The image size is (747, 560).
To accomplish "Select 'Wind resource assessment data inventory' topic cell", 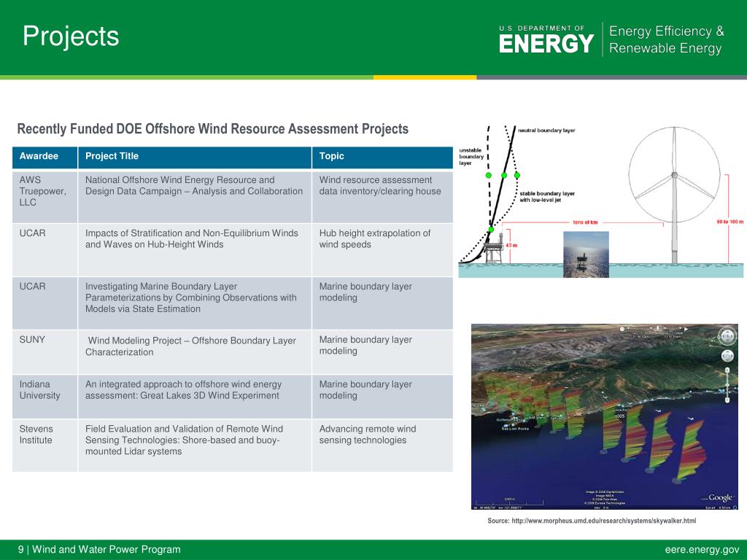I will tap(382, 197).
